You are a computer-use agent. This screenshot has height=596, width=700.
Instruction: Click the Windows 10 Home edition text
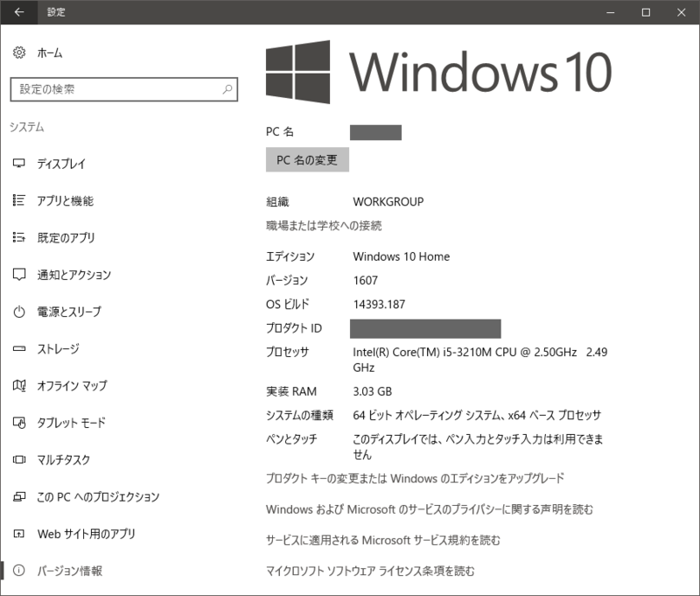click(402, 256)
